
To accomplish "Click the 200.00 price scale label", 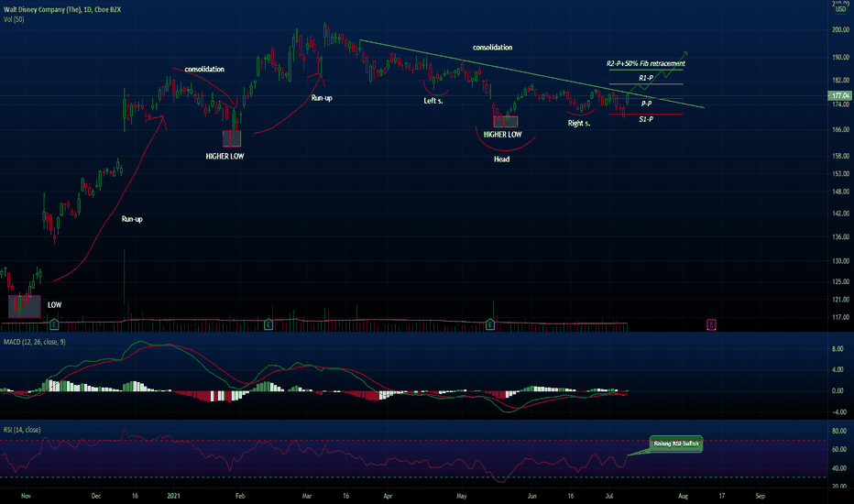I will coord(840,30).
